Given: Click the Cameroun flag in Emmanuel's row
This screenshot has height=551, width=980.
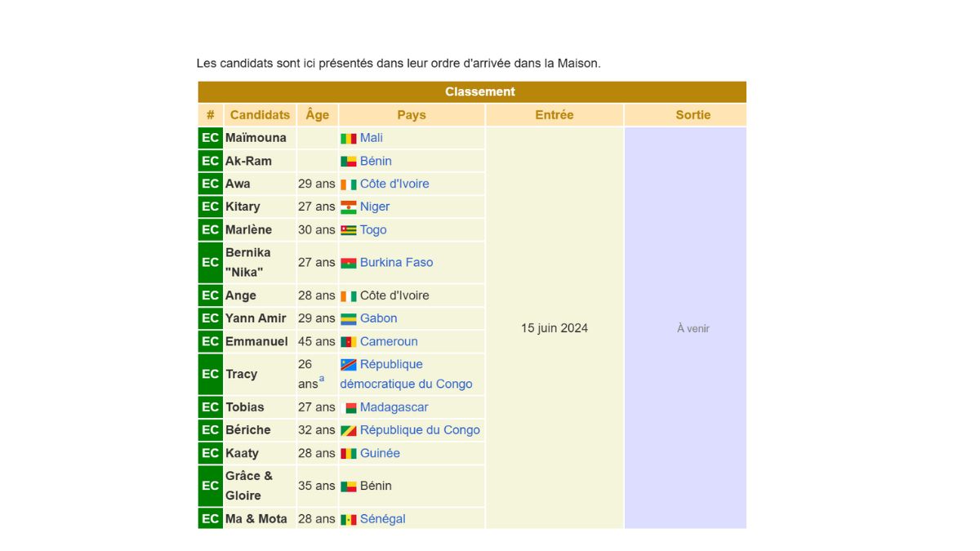Looking at the screenshot, I should pyautogui.click(x=350, y=341).
